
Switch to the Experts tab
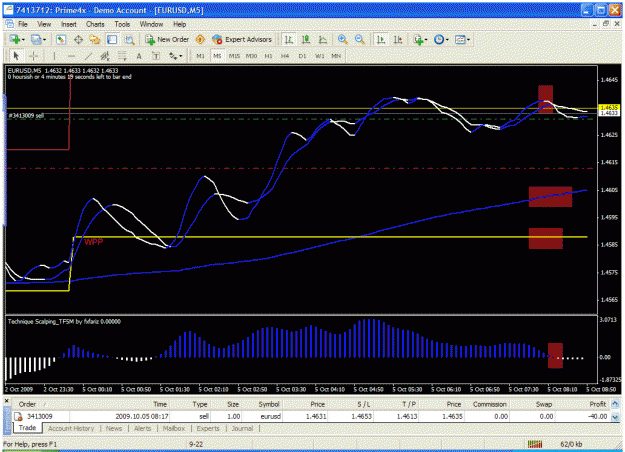pos(208,428)
